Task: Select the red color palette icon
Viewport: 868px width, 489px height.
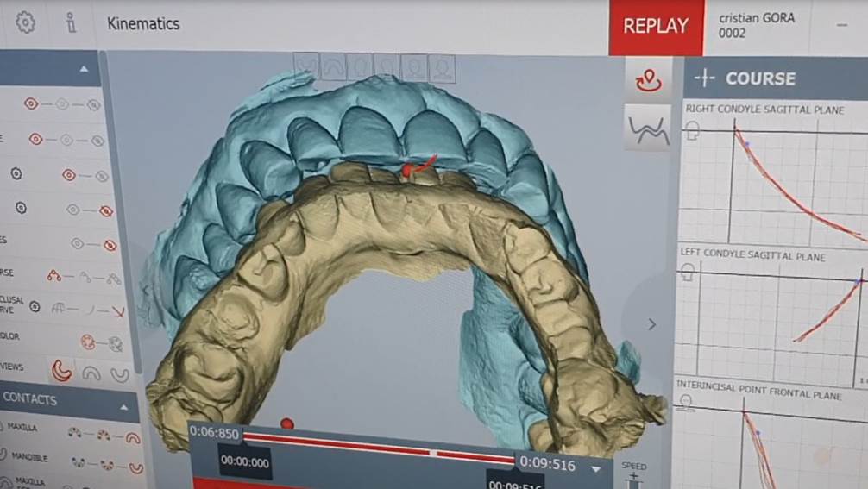Action: (x=88, y=342)
